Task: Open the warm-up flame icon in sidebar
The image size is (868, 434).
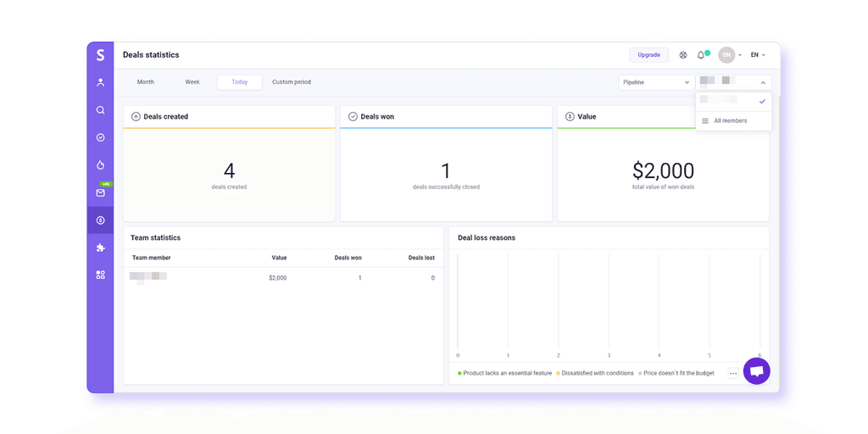Action: 100,165
